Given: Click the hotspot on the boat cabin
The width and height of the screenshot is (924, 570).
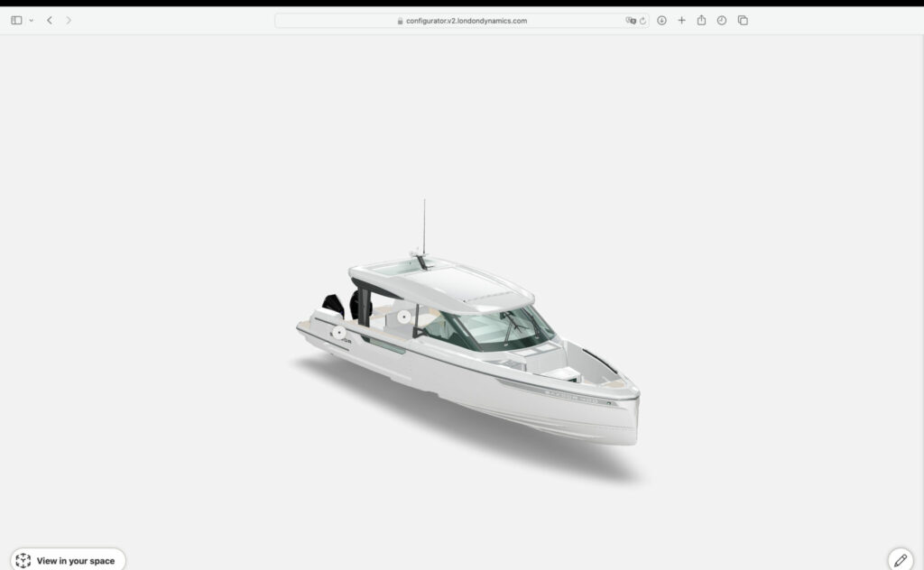Looking at the screenshot, I should pos(403,317).
